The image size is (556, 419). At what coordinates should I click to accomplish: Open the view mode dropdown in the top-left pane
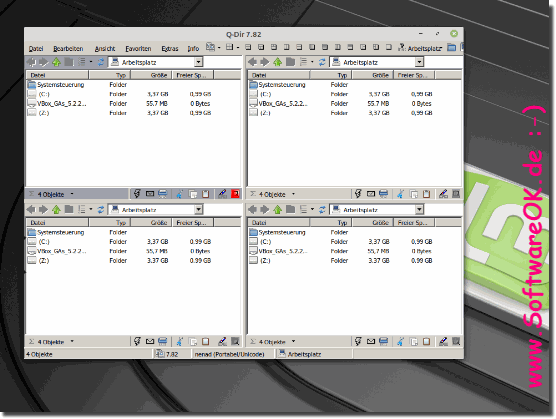91,62
